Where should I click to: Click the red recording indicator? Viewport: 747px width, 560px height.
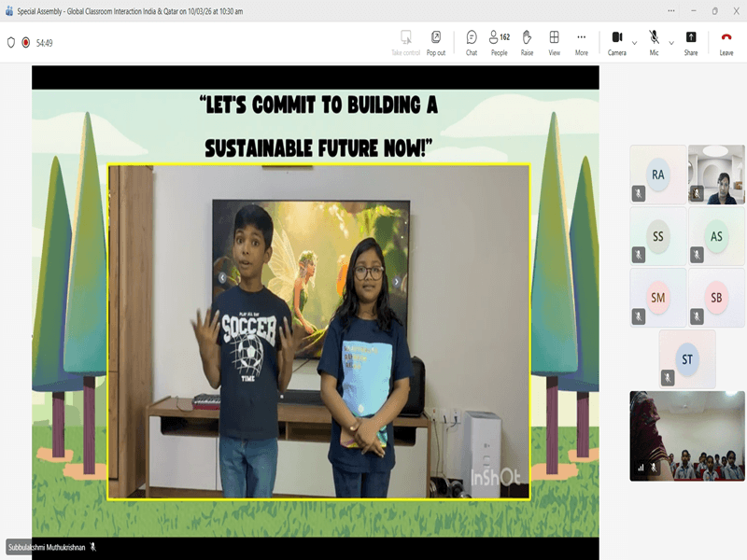(25, 42)
